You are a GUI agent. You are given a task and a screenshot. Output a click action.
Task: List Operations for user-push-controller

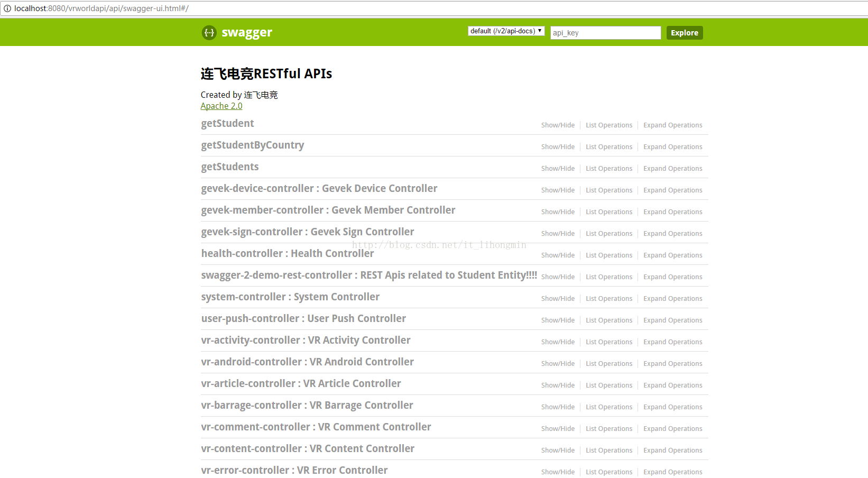(x=609, y=320)
